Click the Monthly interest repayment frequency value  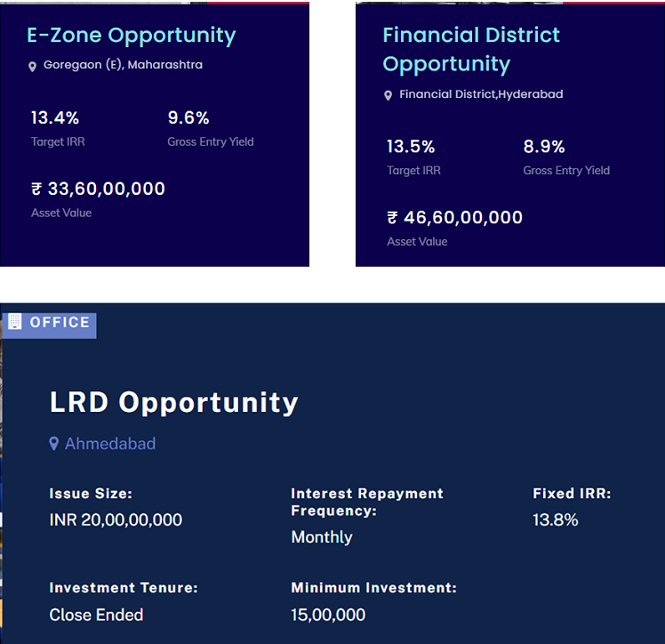pos(322,537)
